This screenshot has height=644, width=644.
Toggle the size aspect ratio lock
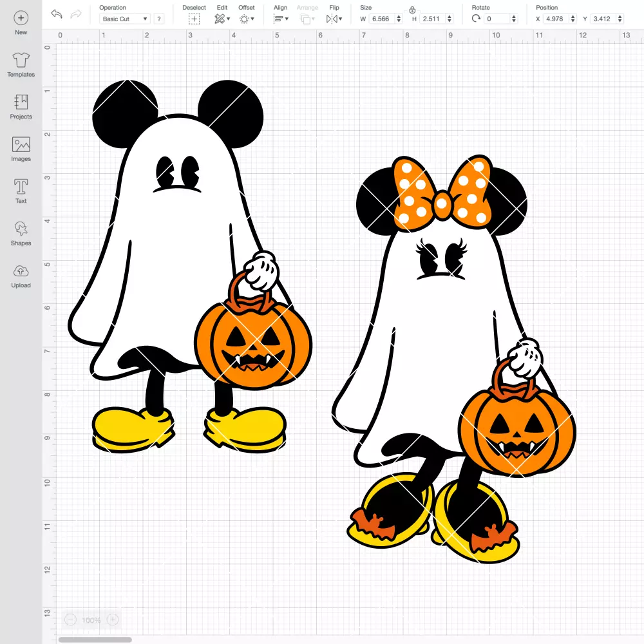pyautogui.click(x=412, y=10)
